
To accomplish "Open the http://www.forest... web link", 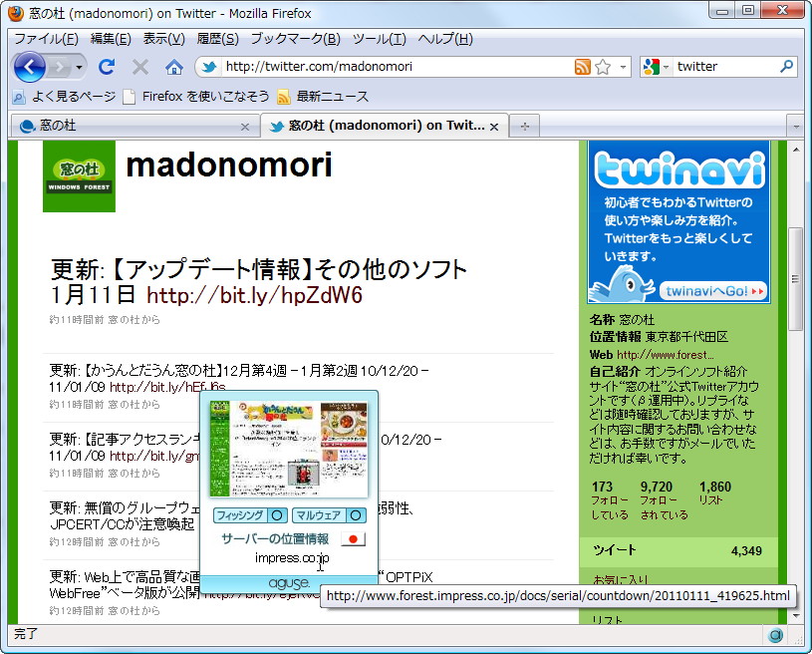I will pos(665,355).
